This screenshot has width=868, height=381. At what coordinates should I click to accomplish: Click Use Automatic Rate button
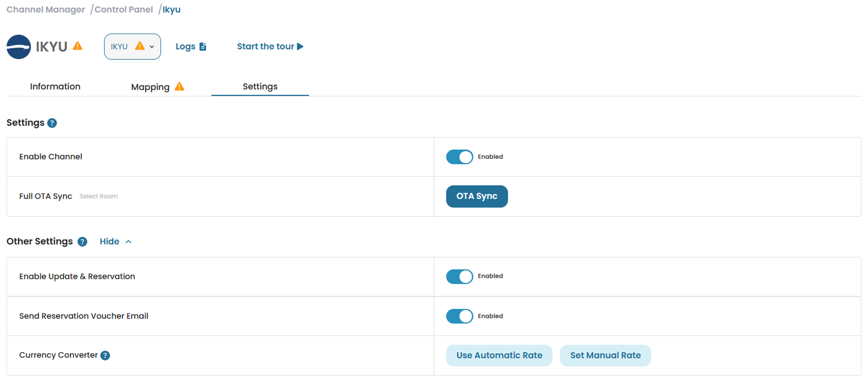point(499,356)
